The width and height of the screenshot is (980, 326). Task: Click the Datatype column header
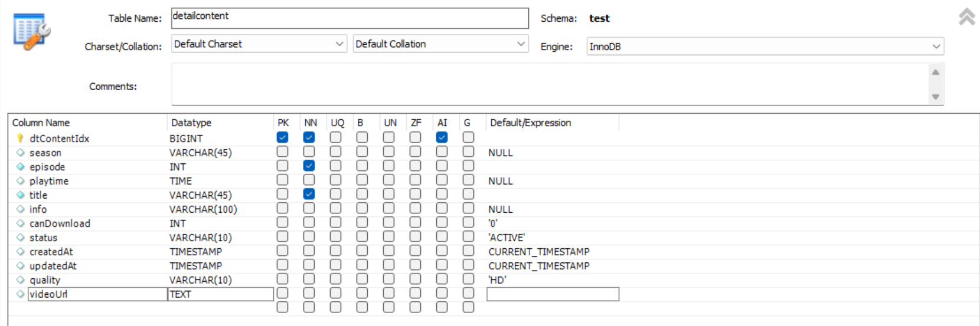(x=191, y=123)
